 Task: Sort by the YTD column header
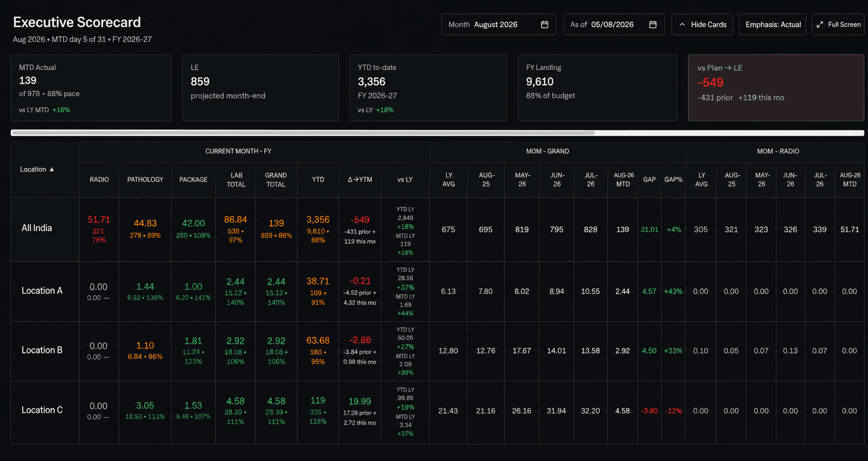318,180
